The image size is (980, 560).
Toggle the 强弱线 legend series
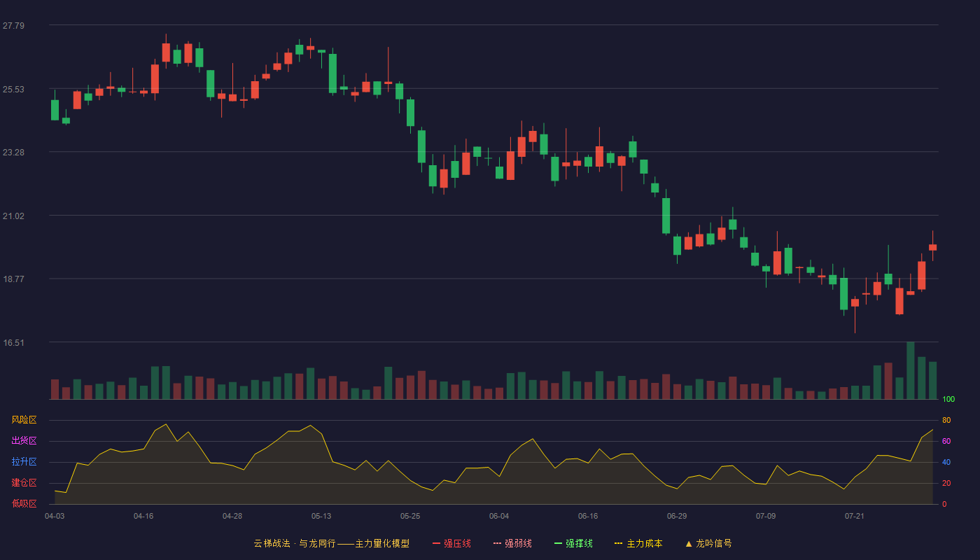click(512, 543)
